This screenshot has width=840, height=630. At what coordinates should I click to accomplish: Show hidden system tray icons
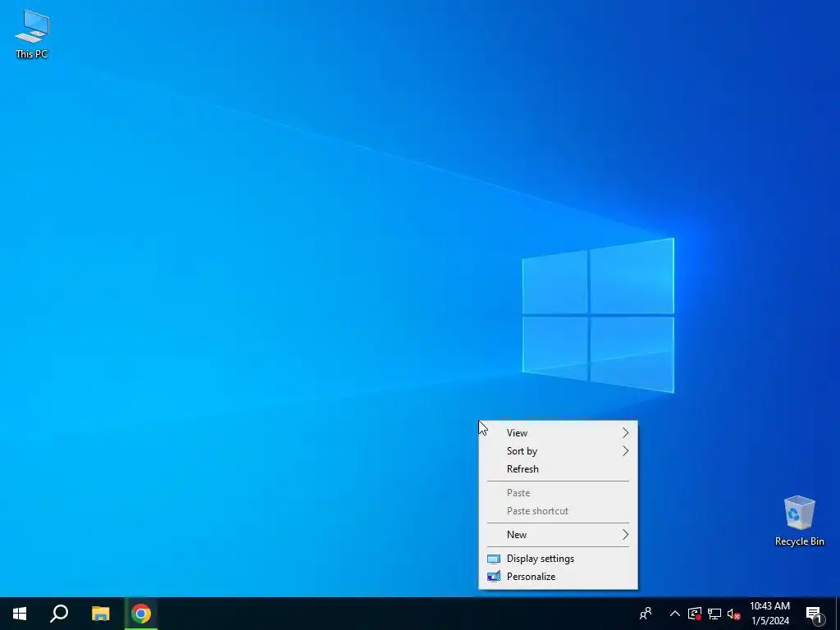point(675,614)
